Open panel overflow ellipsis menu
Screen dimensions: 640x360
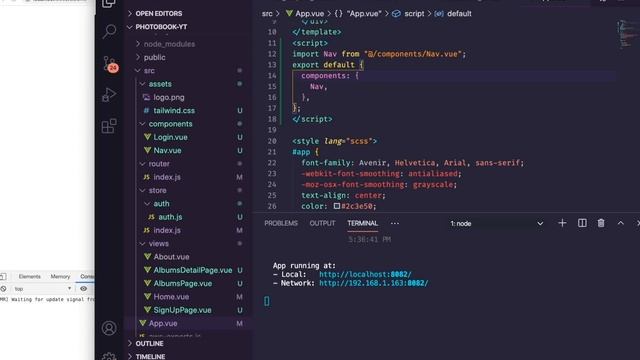coord(395,223)
